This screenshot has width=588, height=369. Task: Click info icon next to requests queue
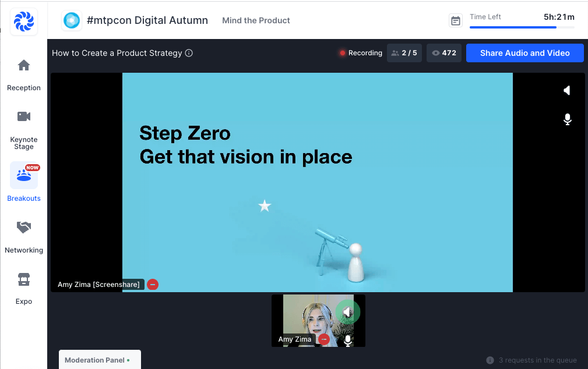490,360
